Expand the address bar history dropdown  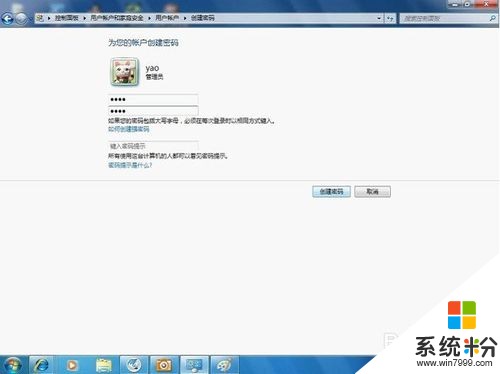(379, 18)
